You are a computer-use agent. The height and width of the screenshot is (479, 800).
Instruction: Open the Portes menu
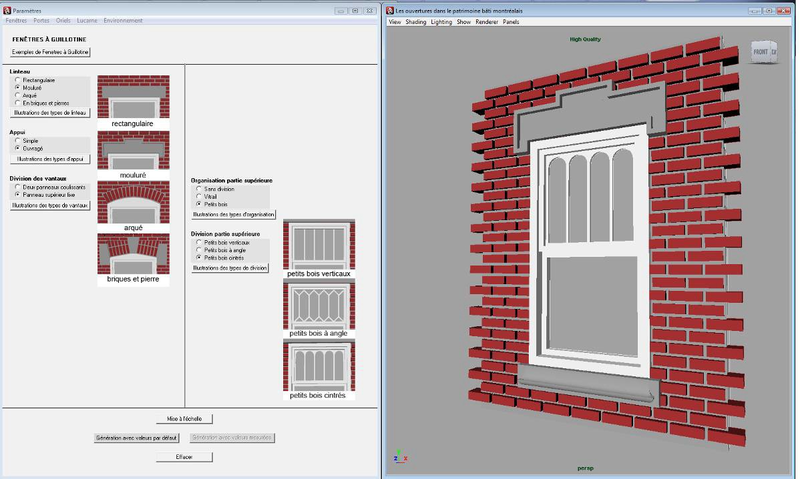(x=41, y=21)
